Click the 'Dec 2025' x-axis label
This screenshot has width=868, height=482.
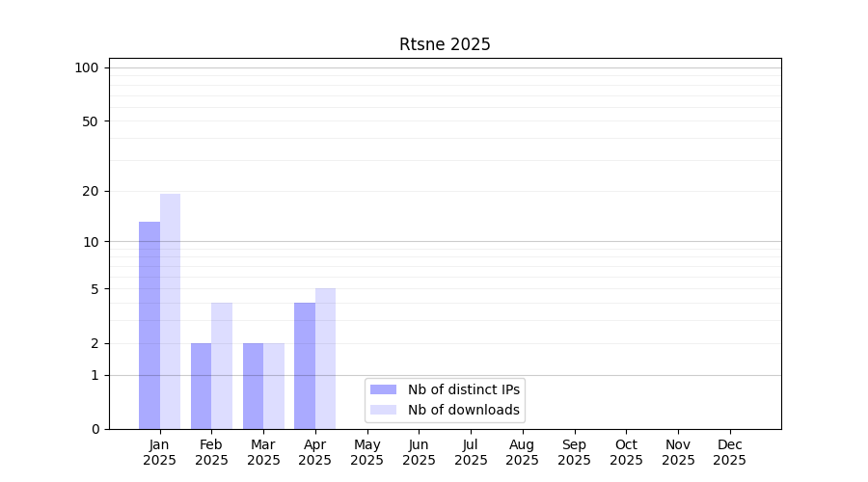click(729, 452)
